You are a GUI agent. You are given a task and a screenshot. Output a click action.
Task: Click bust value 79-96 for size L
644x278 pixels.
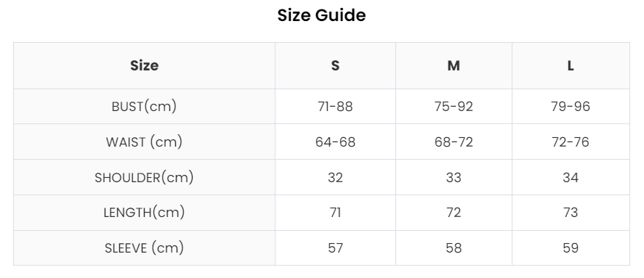[x=571, y=107]
